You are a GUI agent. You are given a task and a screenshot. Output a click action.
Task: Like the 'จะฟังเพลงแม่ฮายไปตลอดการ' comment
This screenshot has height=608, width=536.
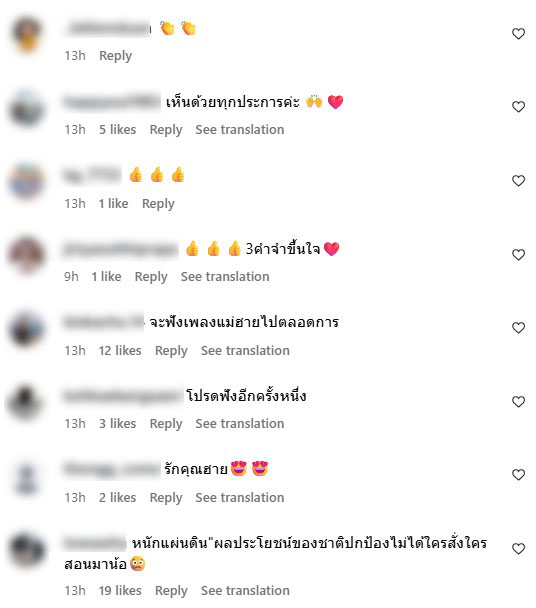click(518, 328)
